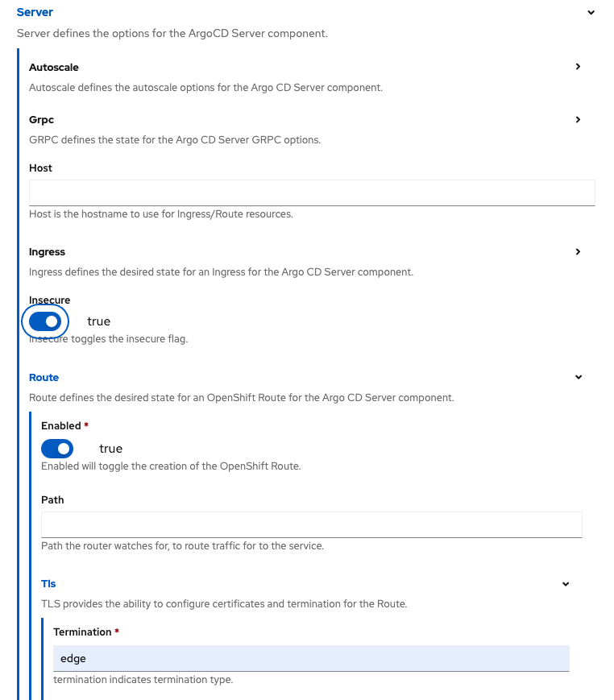Click the Grpc right-arrow chevron icon
Viewport: 614px width, 700px height.
[578, 120]
